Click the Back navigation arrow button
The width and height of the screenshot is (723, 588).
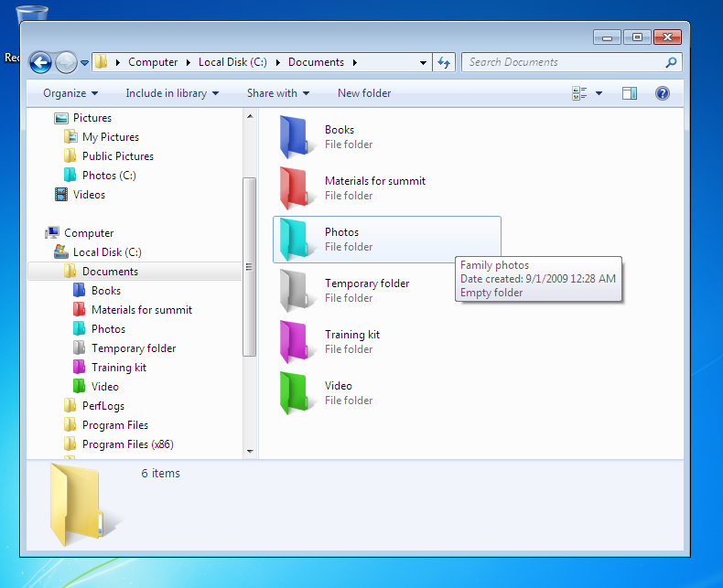coord(40,62)
